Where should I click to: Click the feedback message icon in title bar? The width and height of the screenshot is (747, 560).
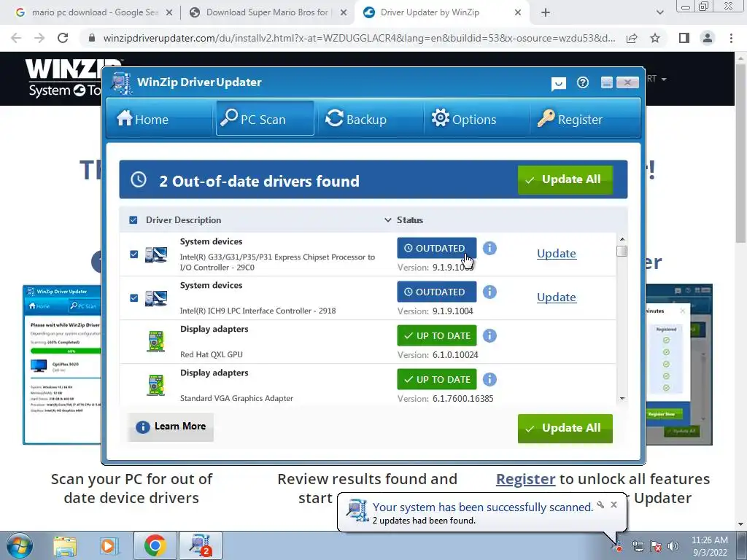click(x=558, y=84)
